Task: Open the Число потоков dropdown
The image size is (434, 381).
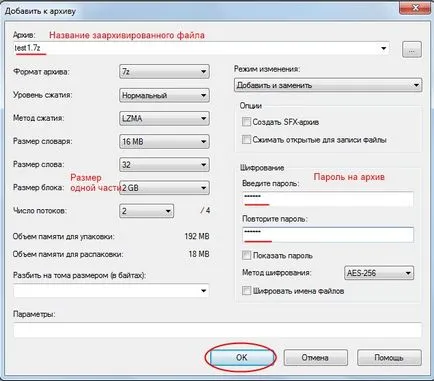Action: pyautogui.click(x=146, y=211)
